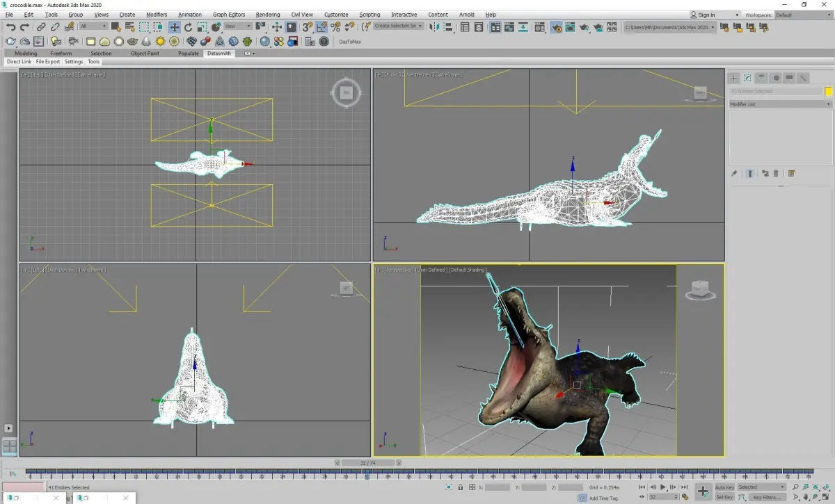Click the object color swatch in command panel
The height and width of the screenshot is (504, 835).
pos(829,91)
